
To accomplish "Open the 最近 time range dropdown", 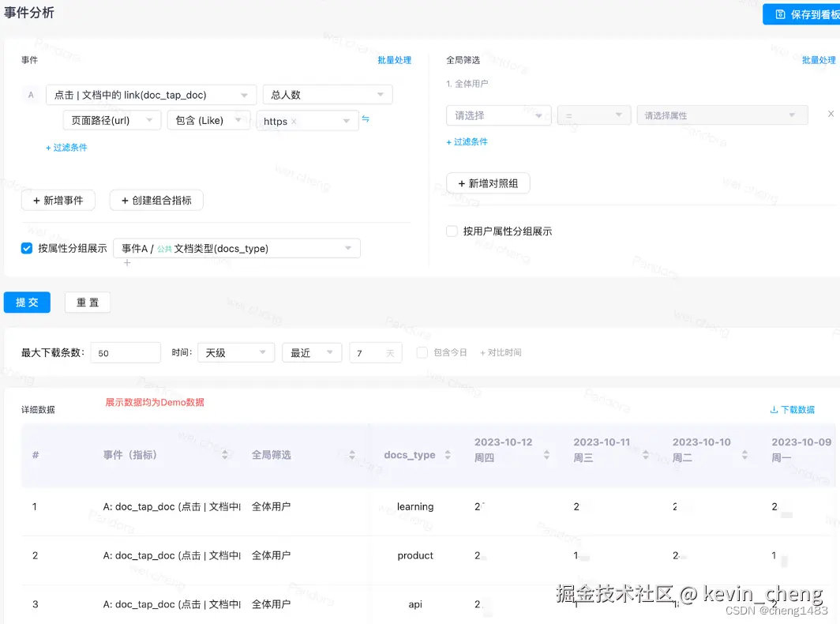I will click(x=312, y=353).
